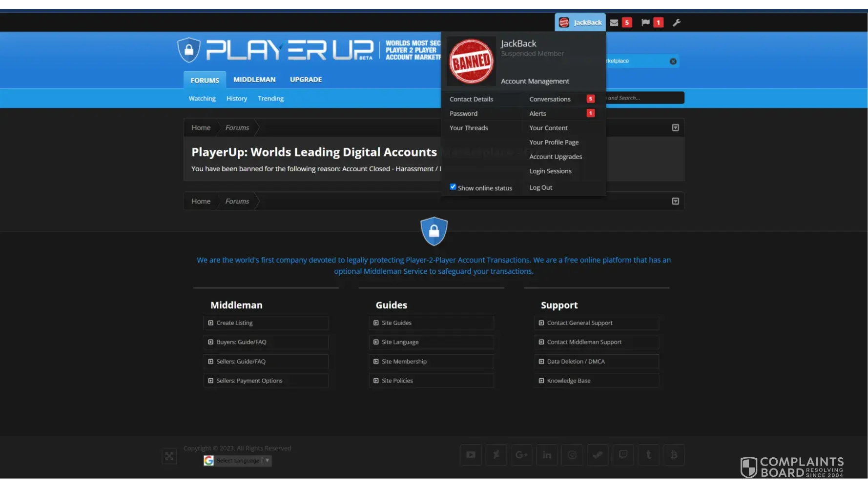Click the arrow icon beside Create Listing
This screenshot has height=488, width=868.
211,323
